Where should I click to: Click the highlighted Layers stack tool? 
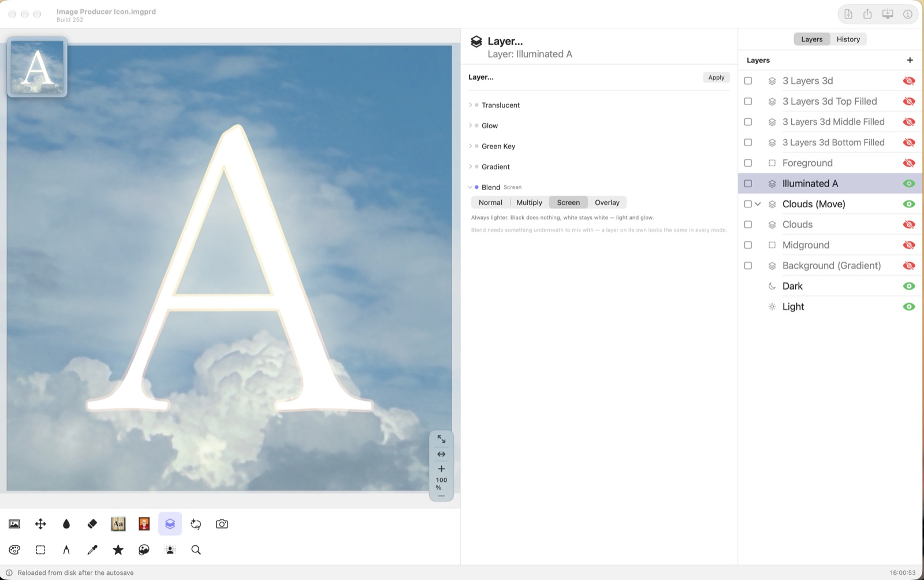(170, 524)
